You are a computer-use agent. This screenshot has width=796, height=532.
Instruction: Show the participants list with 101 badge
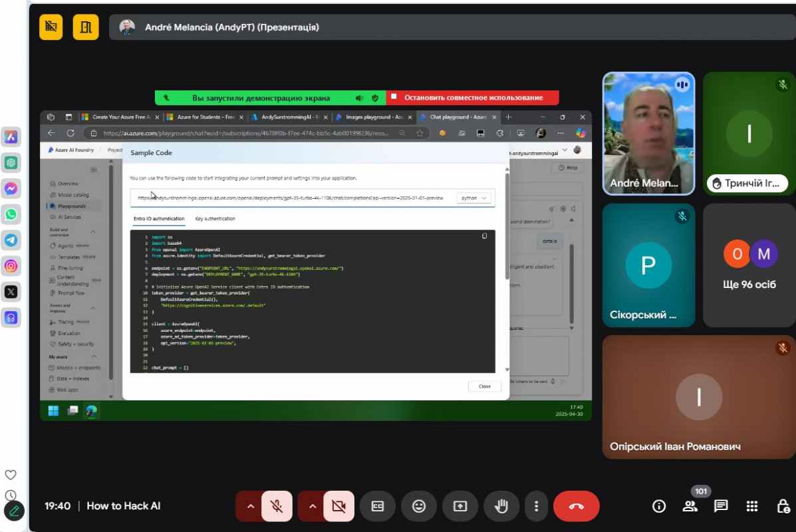(690, 506)
